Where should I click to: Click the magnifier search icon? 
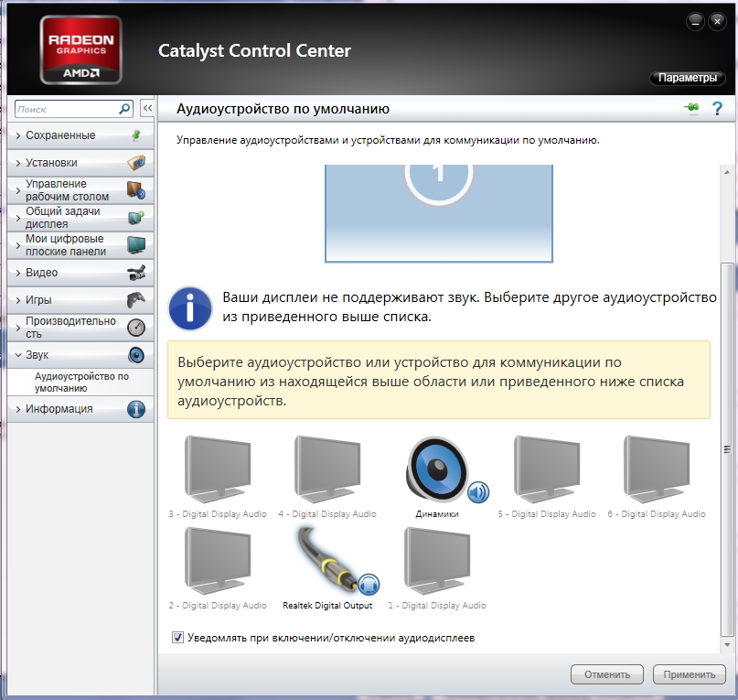pos(124,109)
